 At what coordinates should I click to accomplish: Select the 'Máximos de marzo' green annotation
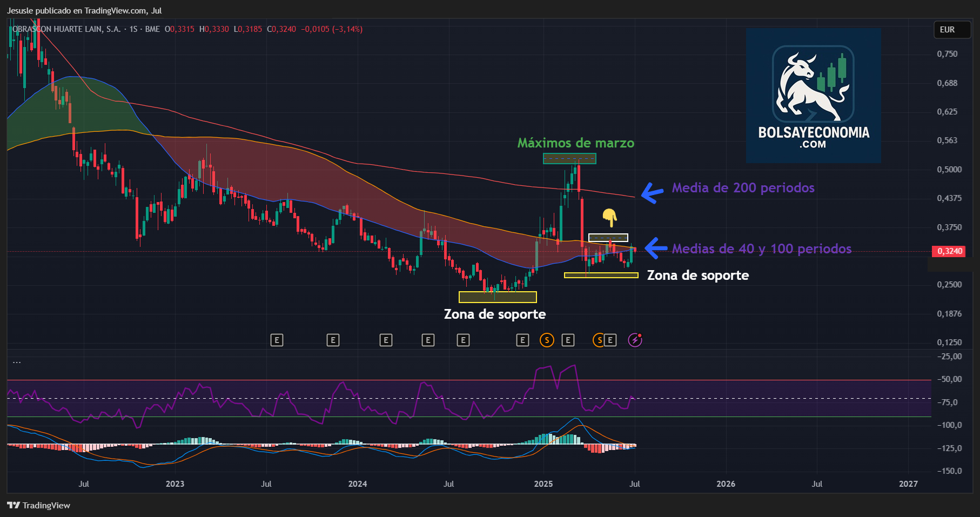(x=576, y=143)
